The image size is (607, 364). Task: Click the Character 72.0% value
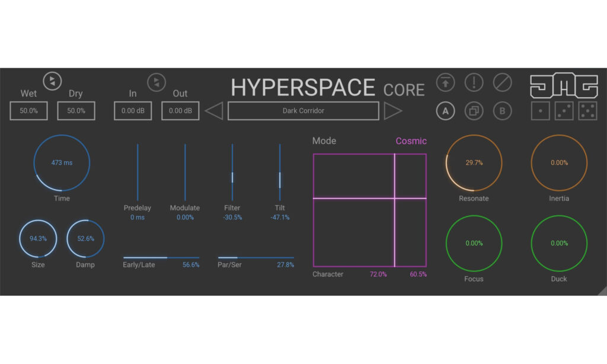pos(378,274)
